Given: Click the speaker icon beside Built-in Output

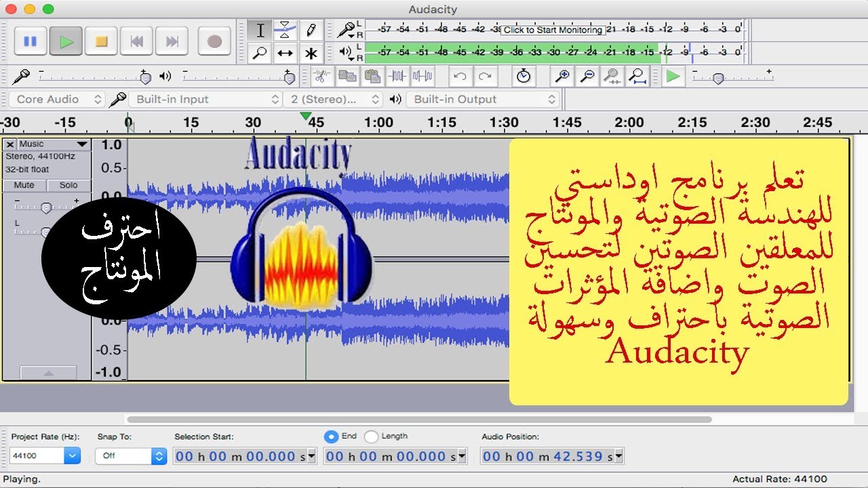Looking at the screenshot, I should click(395, 99).
